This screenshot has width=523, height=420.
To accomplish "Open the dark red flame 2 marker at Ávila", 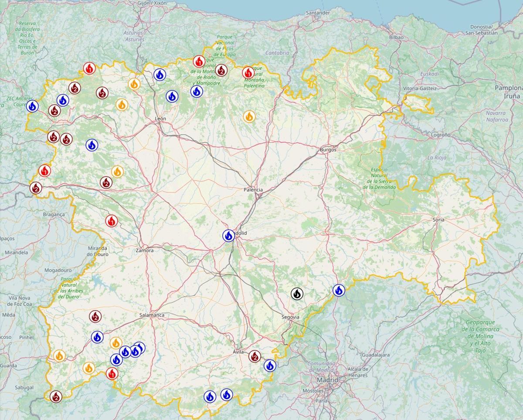I will pyautogui.click(x=255, y=356).
